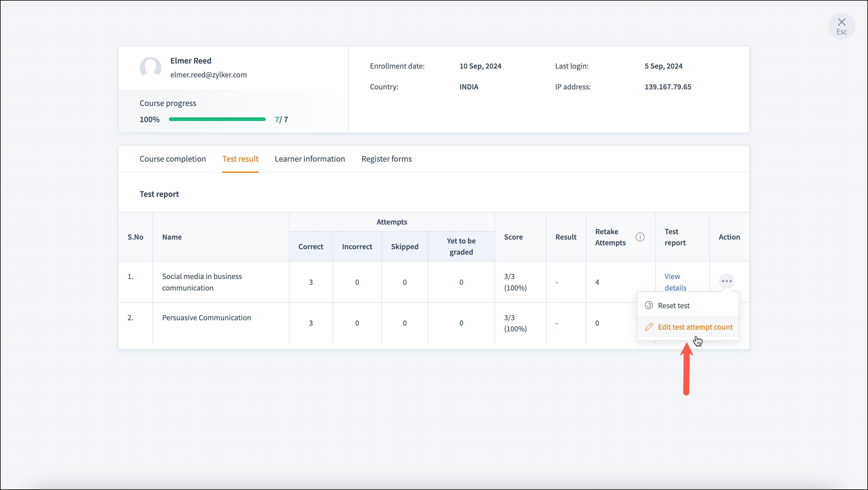The height and width of the screenshot is (490, 868).
Task: Click the Retake Attempts column header
Action: (610, 237)
